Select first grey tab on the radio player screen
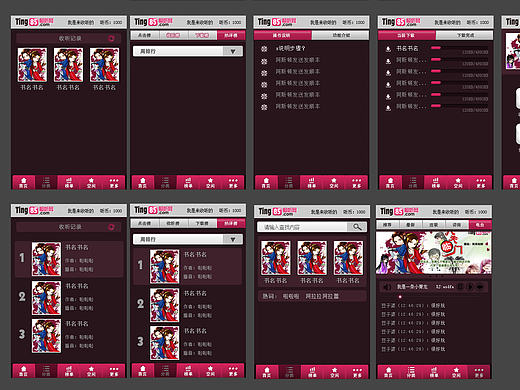The height and width of the screenshot is (390, 520). (388, 225)
